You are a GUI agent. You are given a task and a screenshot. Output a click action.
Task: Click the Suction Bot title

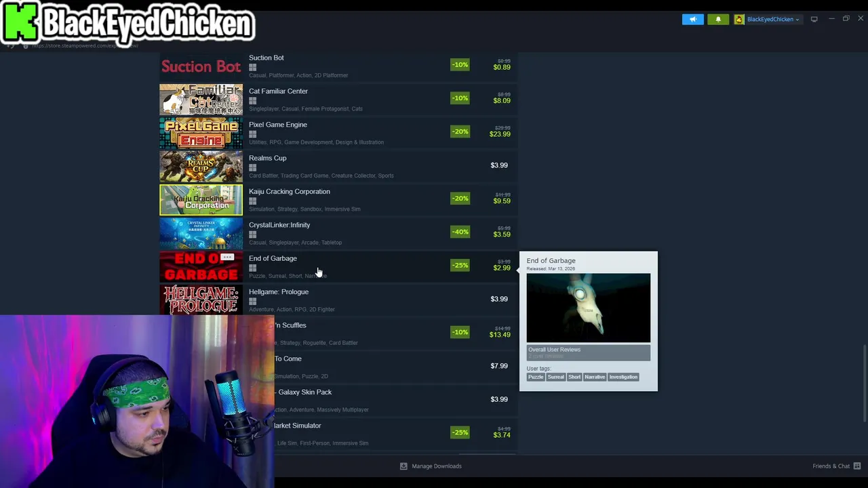267,58
